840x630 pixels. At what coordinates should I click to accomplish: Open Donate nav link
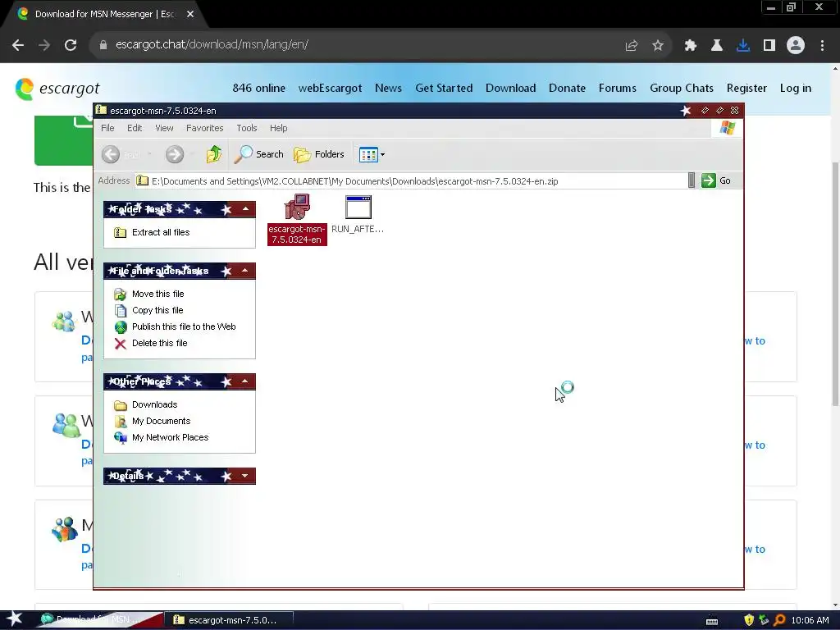pos(568,89)
